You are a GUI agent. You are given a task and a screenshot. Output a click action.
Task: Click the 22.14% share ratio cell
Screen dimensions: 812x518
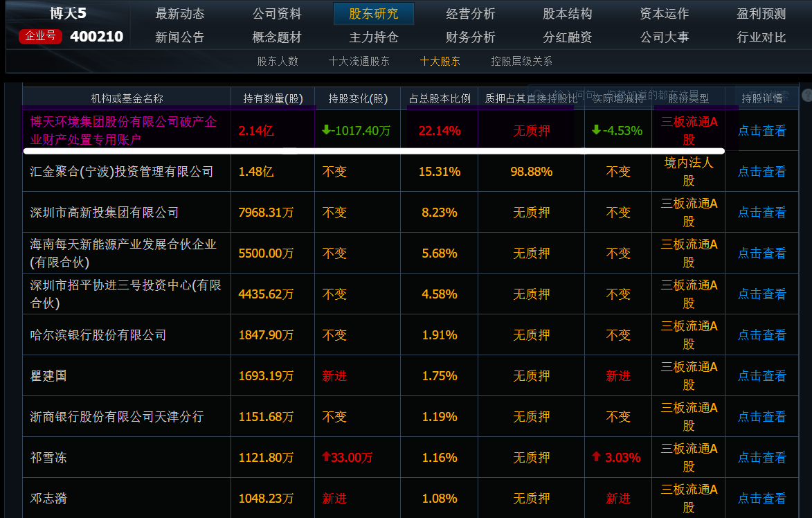(440, 130)
